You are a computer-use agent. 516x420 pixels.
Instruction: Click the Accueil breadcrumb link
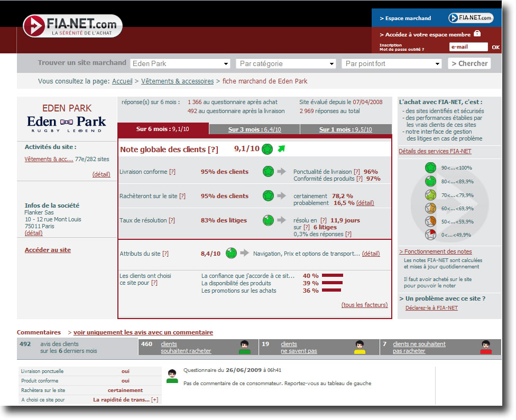click(x=122, y=81)
